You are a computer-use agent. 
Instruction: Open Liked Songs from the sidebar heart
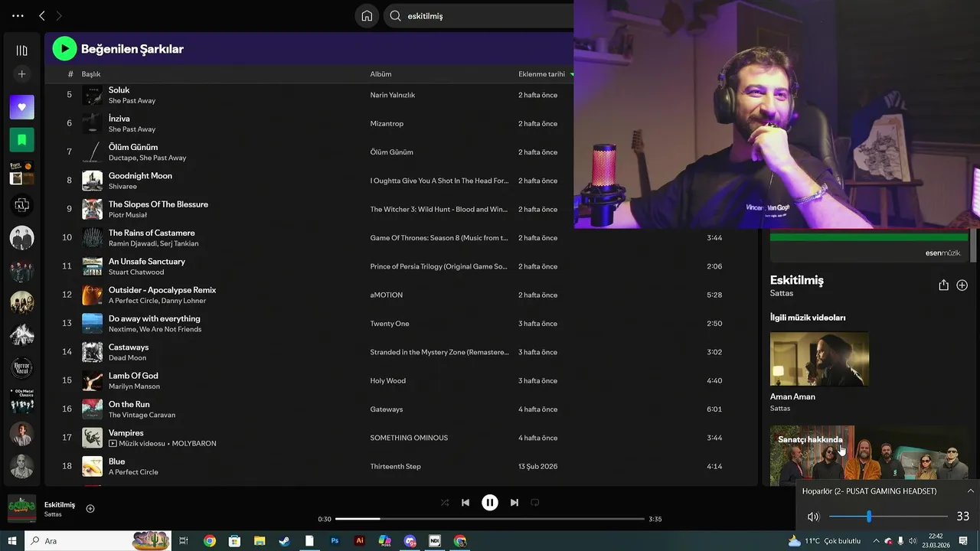[21, 107]
